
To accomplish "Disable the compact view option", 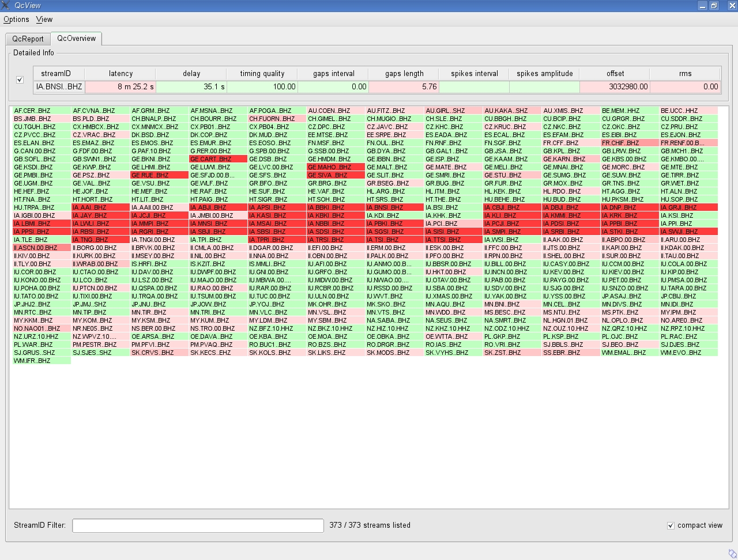I will [x=671, y=525].
